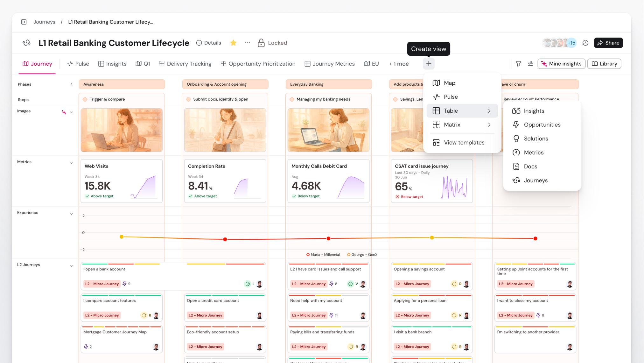Image resolution: width=644 pixels, height=363 pixels.
Task: Select Solutions in the Table submenu
Action: pyautogui.click(x=542, y=139)
